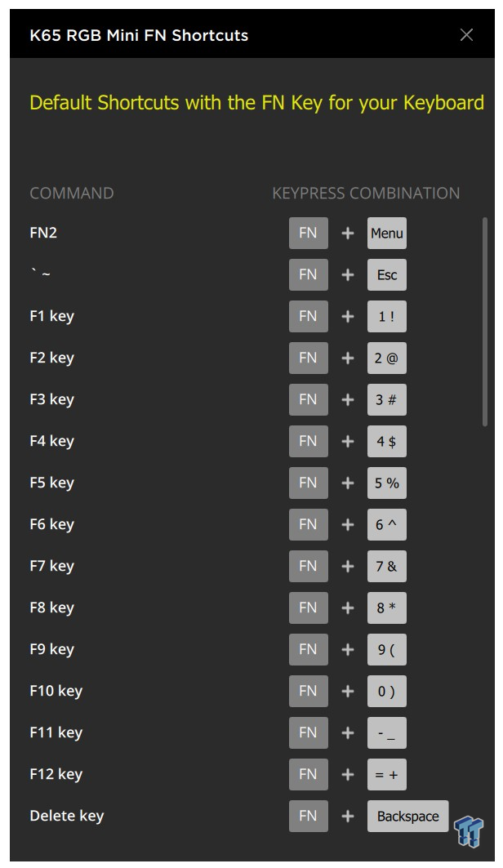
Task: Select the '2 @' key icon
Action: pos(387,358)
